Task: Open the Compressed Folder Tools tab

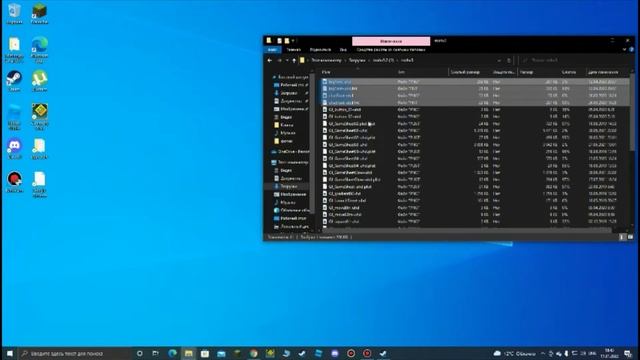Action: (391, 49)
